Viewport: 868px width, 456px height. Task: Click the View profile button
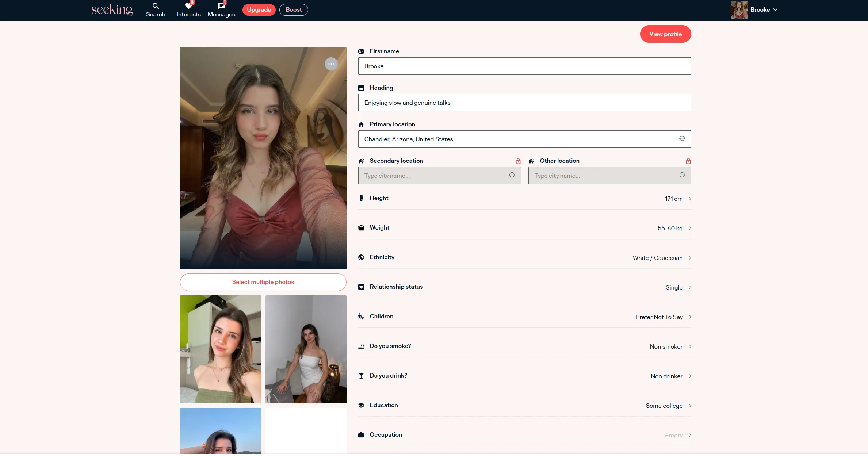665,34
